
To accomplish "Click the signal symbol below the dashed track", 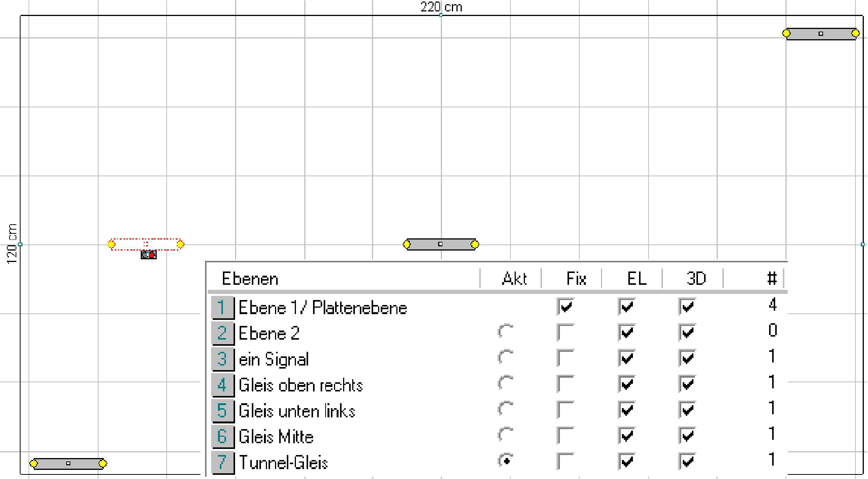I will (x=149, y=255).
